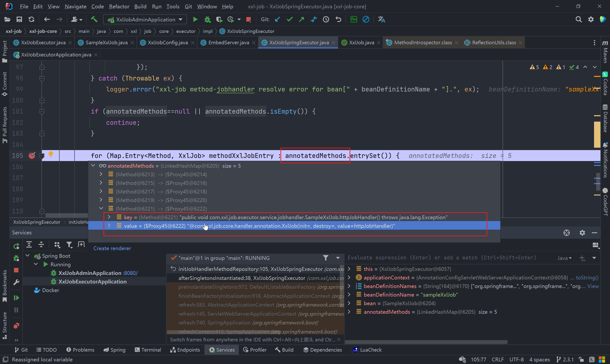The height and width of the screenshot is (364, 610).
Task: Select the afterSingletonsInstantiated:38 stack frame
Action: [x=255, y=278]
